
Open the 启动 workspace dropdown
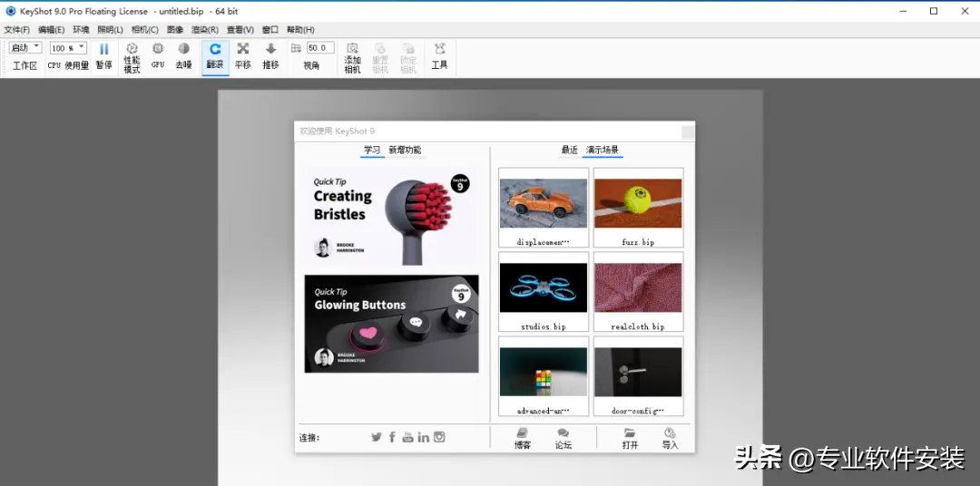click(25, 48)
